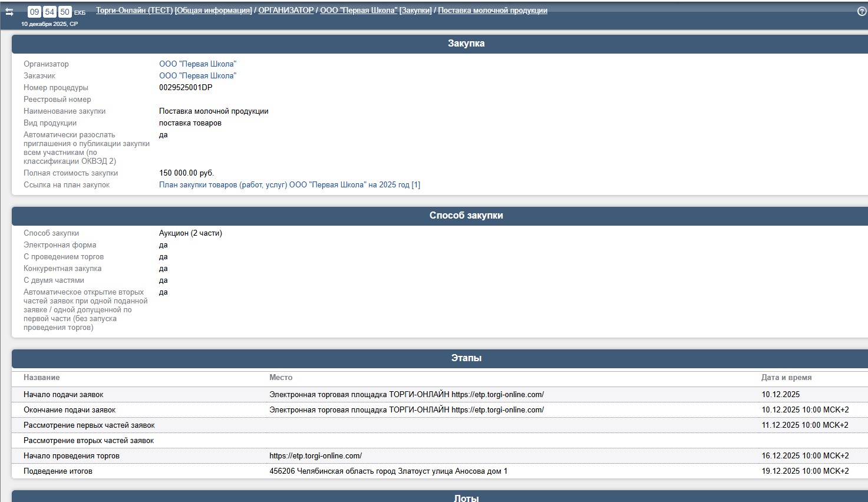This screenshot has height=502, width=868.
Task: Click the Название column header in Этапы
Action: [x=41, y=378]
